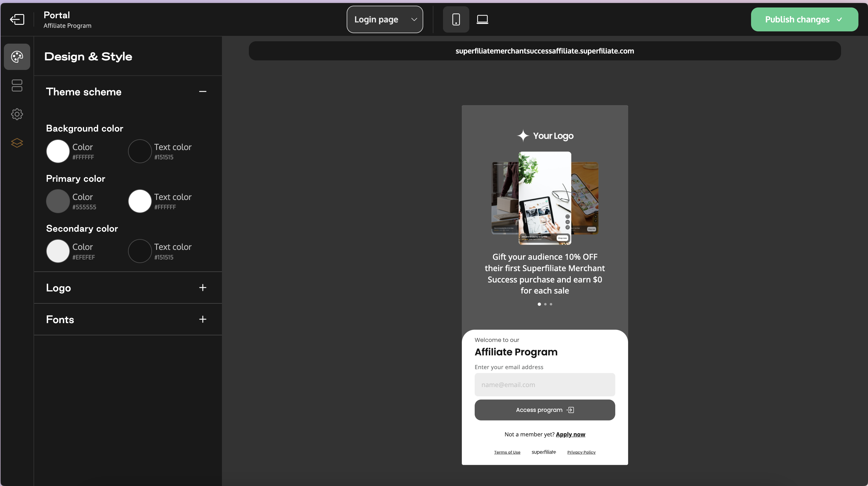Screen dimensions: 868x486
Task: Click the Affiliate Program heading in preview
Action: [516, 352]
